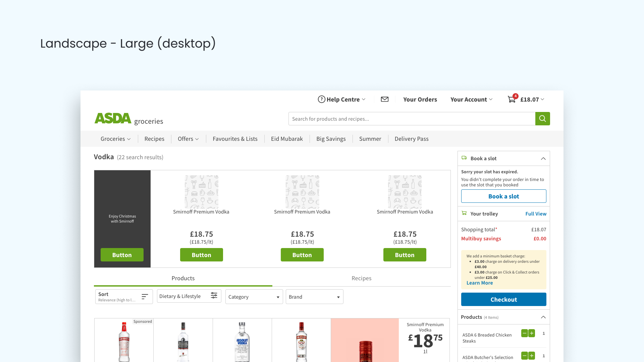Click the first Smirnoff Premium Vodka Button
The image size is (644, 362).
(202, 255)
